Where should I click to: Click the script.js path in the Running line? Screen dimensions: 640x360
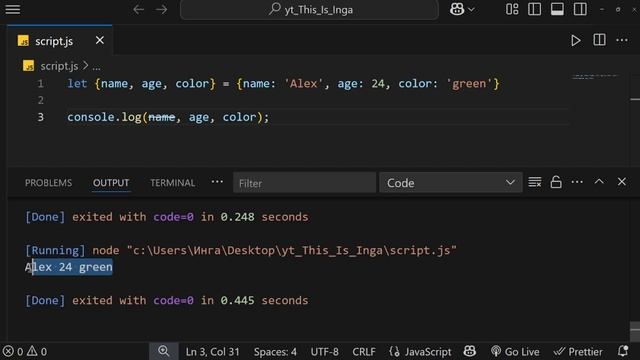(x=292, y=250)
